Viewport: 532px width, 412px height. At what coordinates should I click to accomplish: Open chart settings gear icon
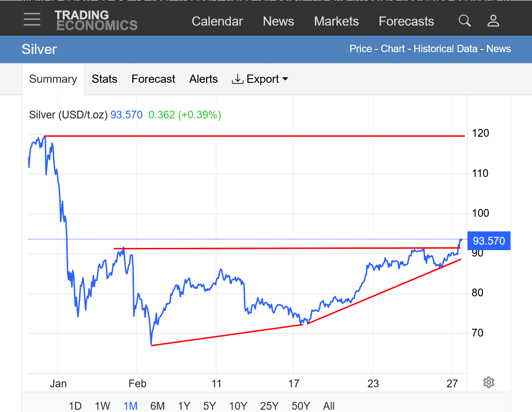(489, 382)
